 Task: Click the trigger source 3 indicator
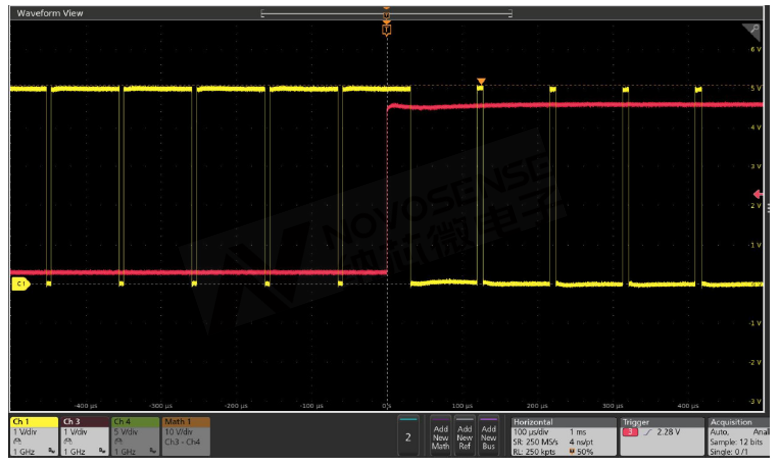pos(631,432)
